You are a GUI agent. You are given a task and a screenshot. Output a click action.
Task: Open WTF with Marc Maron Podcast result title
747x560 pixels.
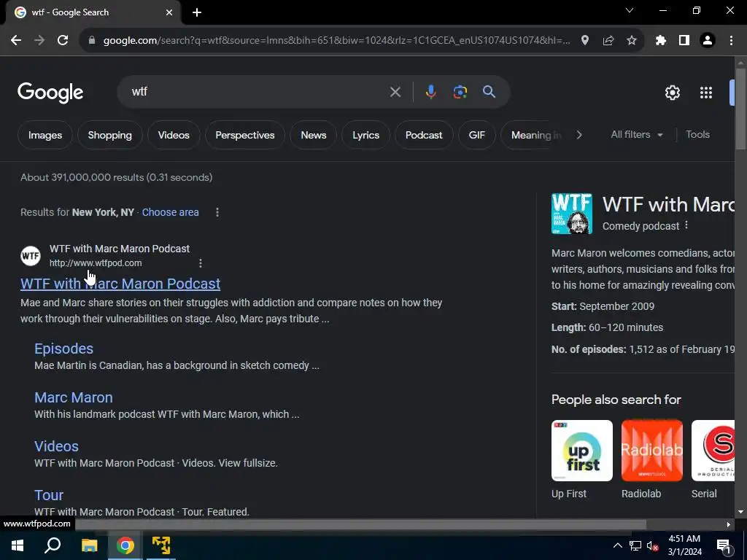pyautogui.click(x=120, y=284)
